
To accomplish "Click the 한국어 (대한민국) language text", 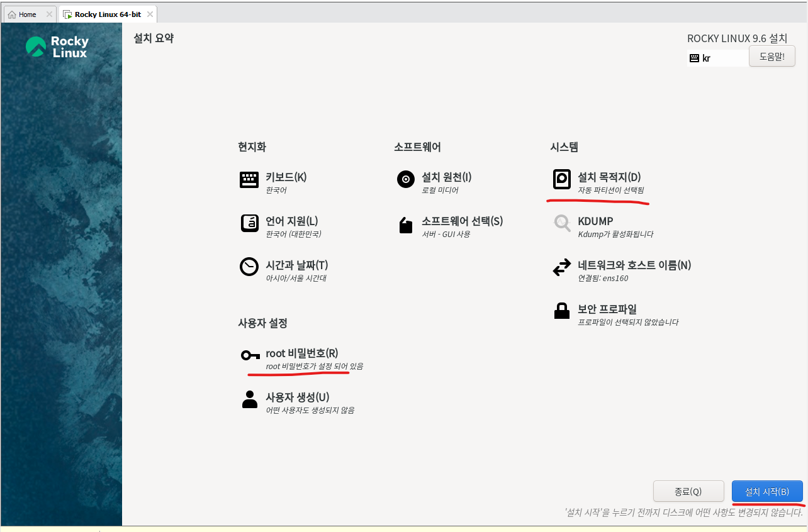I will (x=293, y=234).
